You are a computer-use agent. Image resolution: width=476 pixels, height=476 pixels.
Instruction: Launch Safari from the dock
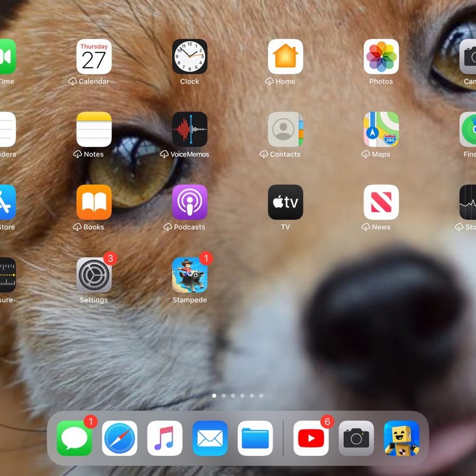pos(120,438)
